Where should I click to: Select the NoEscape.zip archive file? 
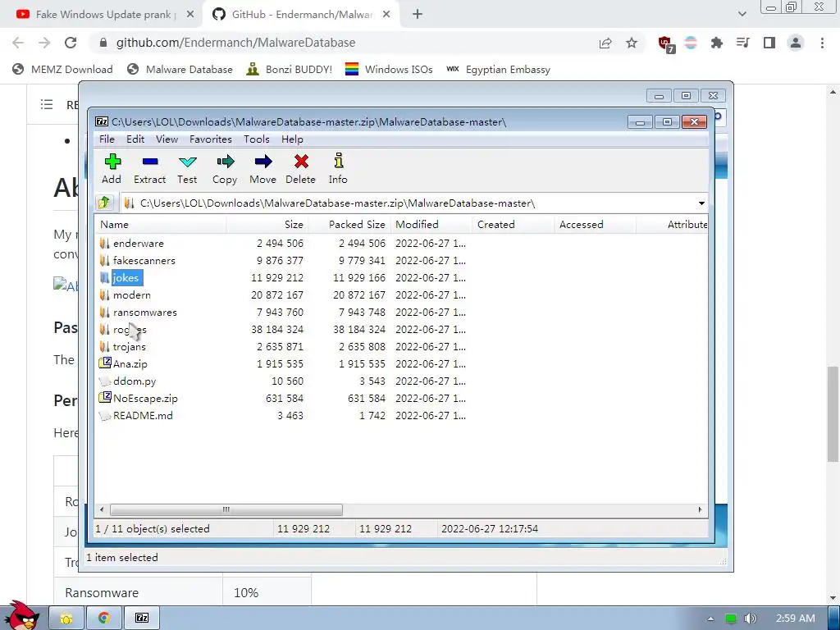tap(138, 398)
